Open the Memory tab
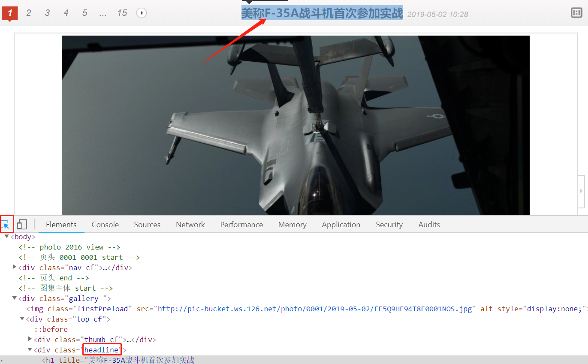The width and height of the screenshot is (588, 364). (x=292, y=225)
